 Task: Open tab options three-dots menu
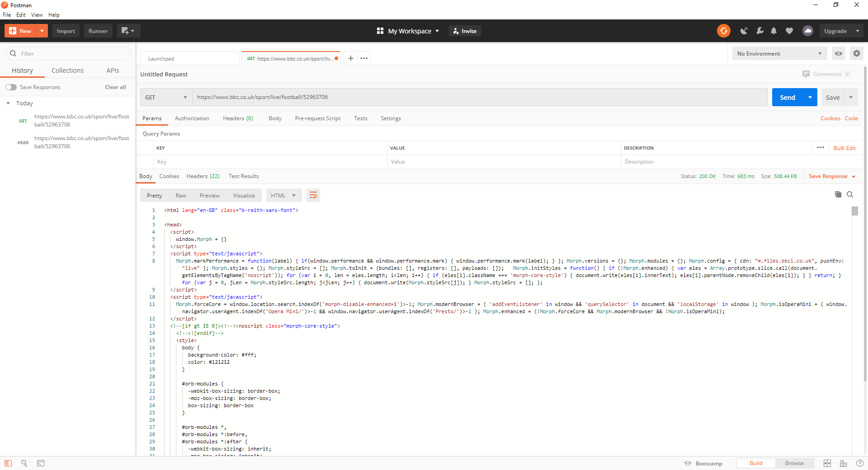click(364, 58)
